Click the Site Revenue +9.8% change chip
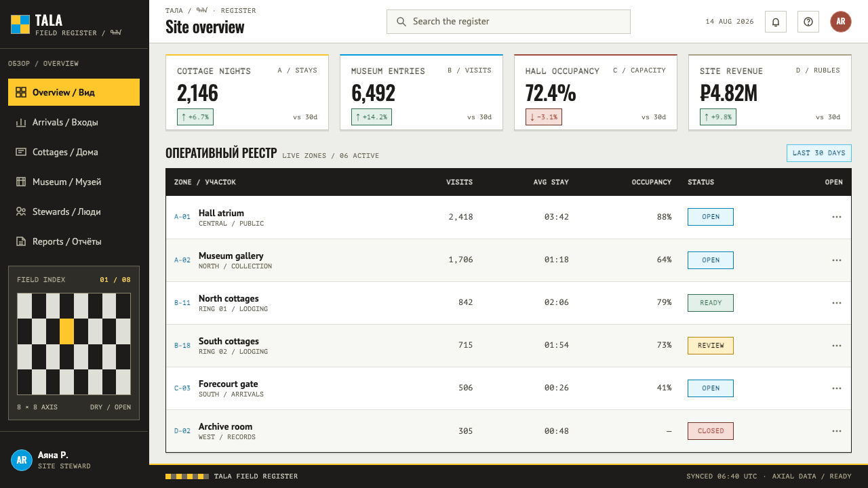This screenshot has width=868, height=488. [718, 117]
